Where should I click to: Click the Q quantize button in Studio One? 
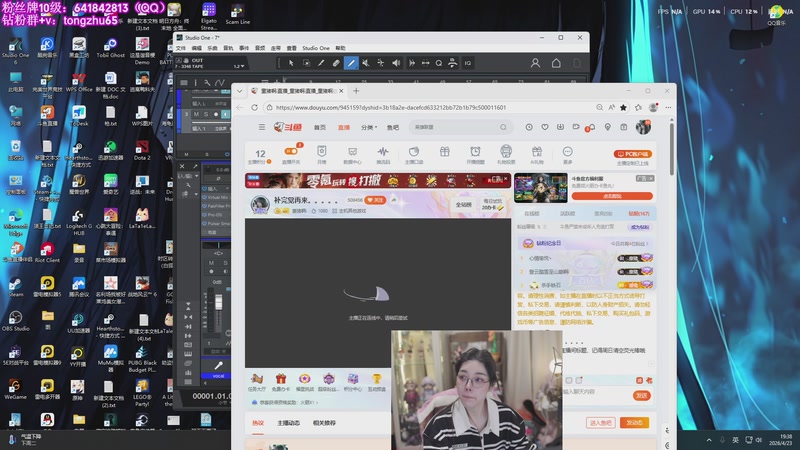coord(439,63)
